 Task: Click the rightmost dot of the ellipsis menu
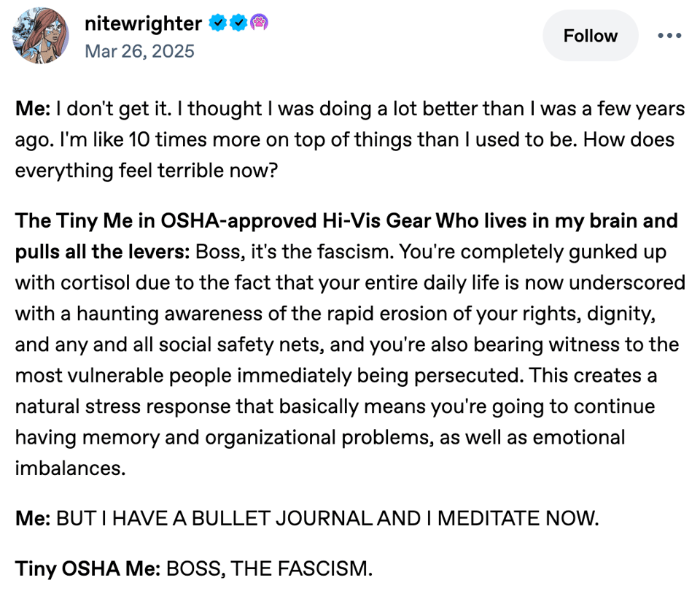(679, 35)
